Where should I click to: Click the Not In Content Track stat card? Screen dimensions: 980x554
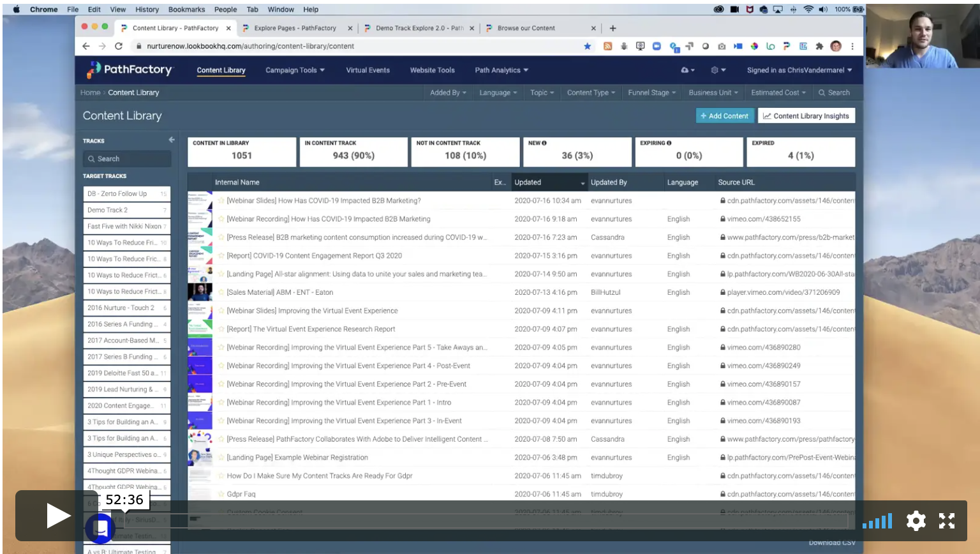click(465, 152)
